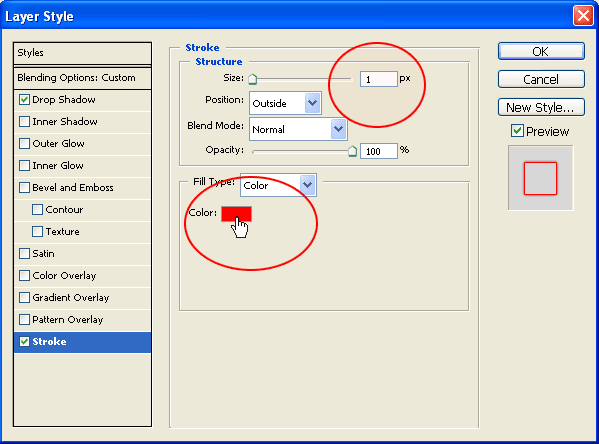Click the Opacity percent input field
Image resolution: width=599 pixels, height=444 pixels.
coord(379,151)
